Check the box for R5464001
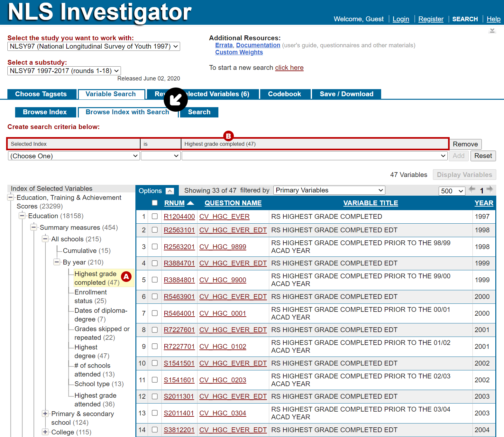 click(x=155, y=313)
